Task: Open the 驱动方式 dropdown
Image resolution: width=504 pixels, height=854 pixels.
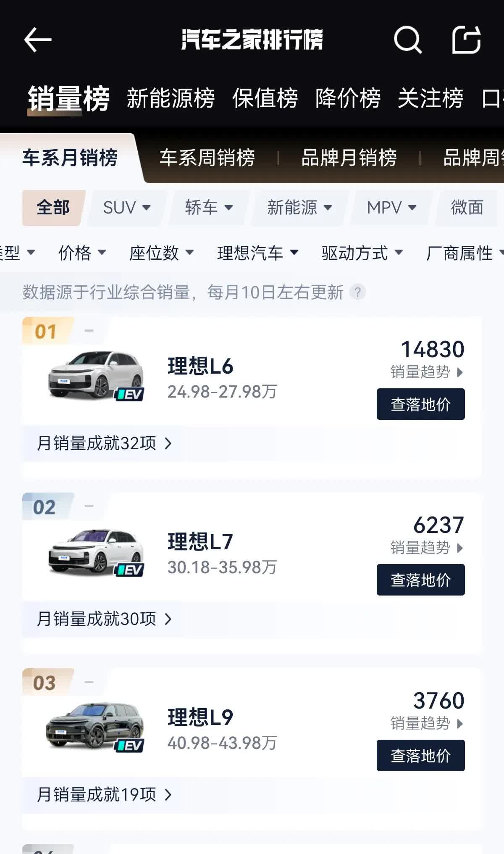Action: pos(362,253)
